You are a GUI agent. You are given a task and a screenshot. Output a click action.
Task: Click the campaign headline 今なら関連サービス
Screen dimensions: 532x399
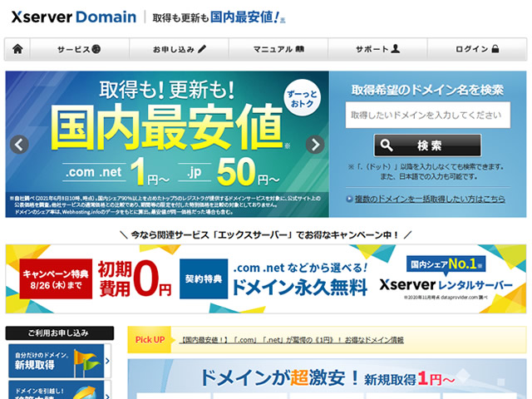click(266, 234)
